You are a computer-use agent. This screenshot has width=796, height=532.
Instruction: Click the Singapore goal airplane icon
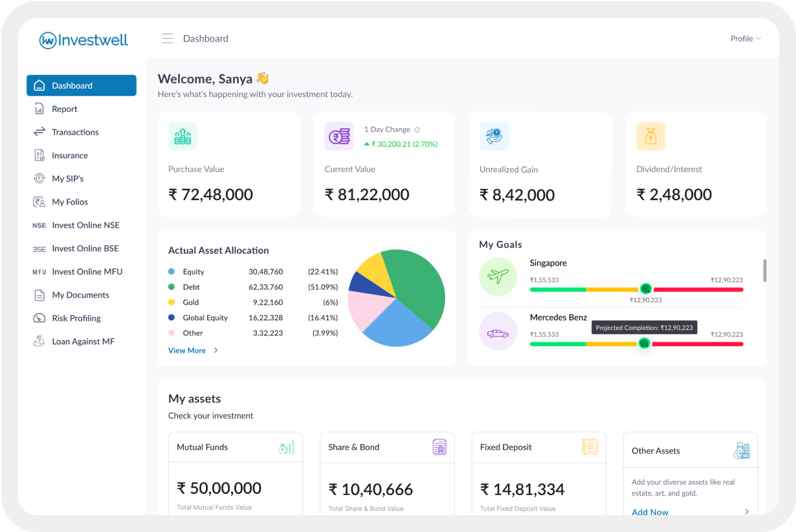click(498, 276)
